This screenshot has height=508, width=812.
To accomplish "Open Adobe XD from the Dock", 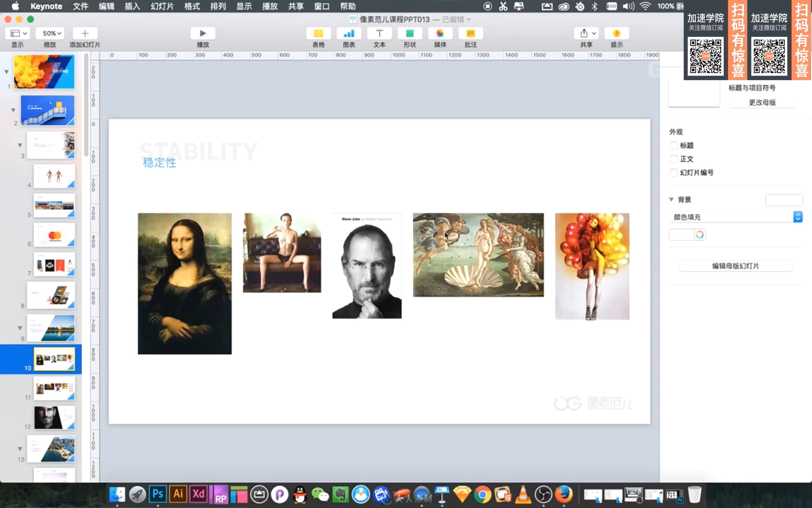I will (198, 494).
